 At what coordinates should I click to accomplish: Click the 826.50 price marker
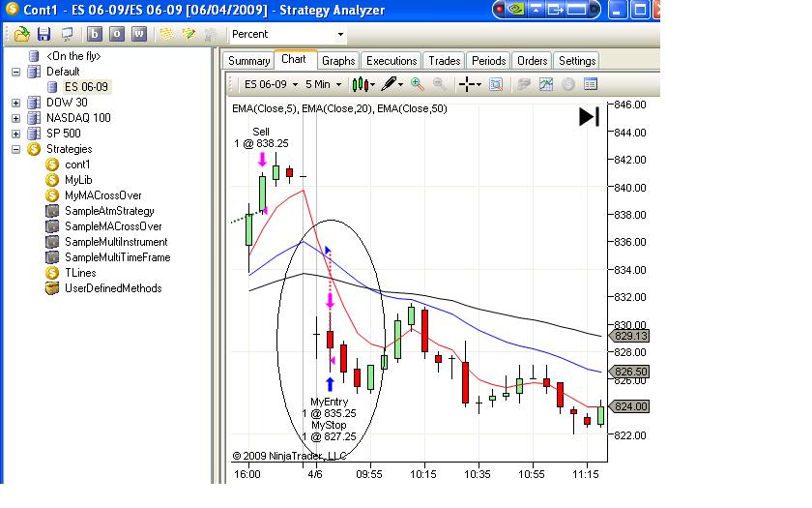tap(629, 372)
